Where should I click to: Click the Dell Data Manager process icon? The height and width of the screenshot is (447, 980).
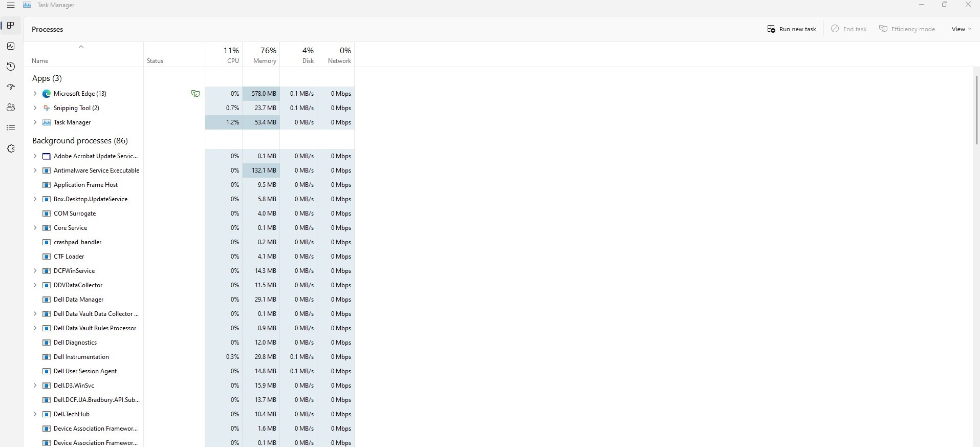pos(47,300)
